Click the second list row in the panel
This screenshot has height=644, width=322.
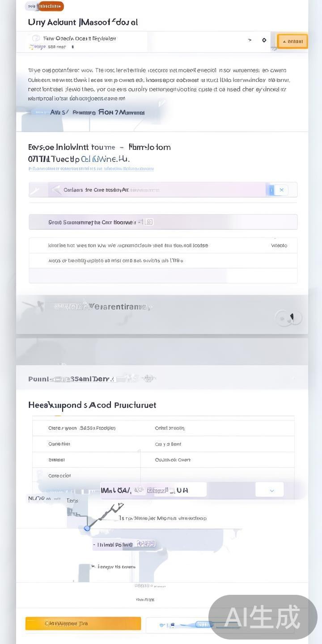[163, 260]
